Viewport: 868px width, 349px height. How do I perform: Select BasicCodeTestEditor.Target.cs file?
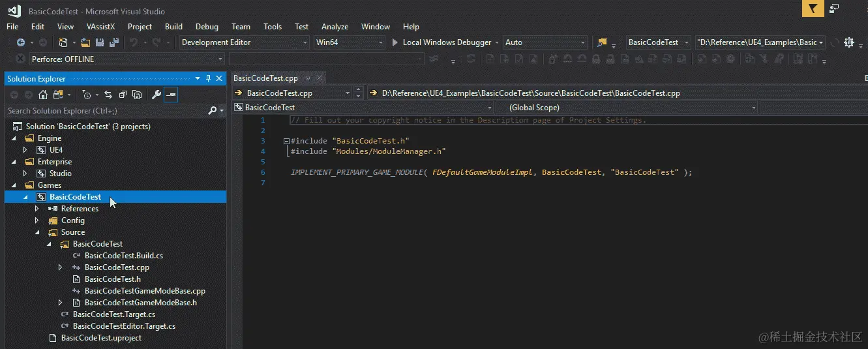(x=124, y=326)
